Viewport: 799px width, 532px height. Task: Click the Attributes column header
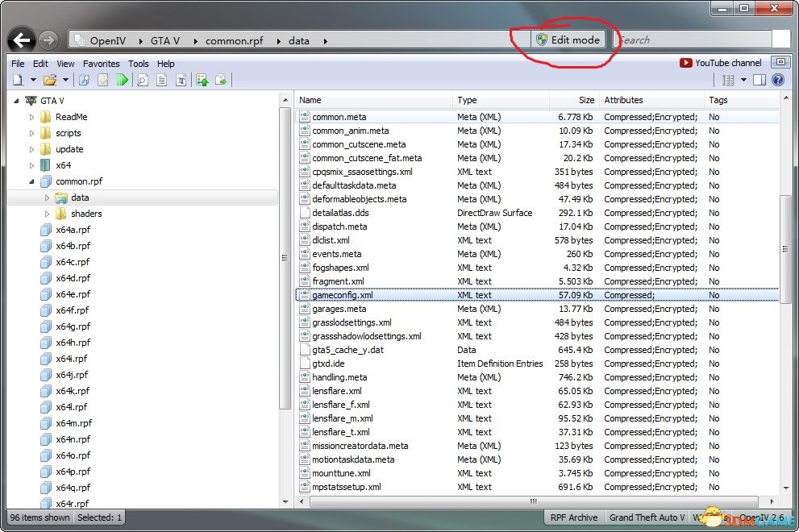pyautogui.click(x=651, y=100)
